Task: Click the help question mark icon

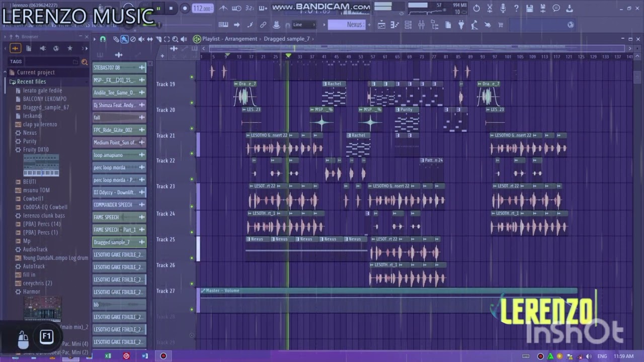Action: click(516, 9)
